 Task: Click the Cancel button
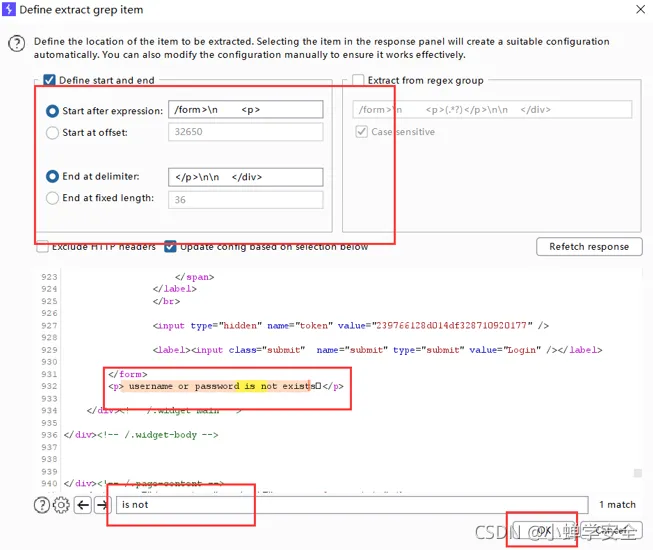point(611,530)
